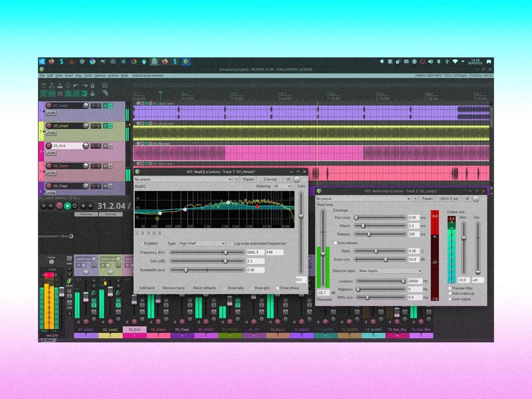Click the Reset defaults button
The image size is (532, 399).
click(x=204, y=288)
